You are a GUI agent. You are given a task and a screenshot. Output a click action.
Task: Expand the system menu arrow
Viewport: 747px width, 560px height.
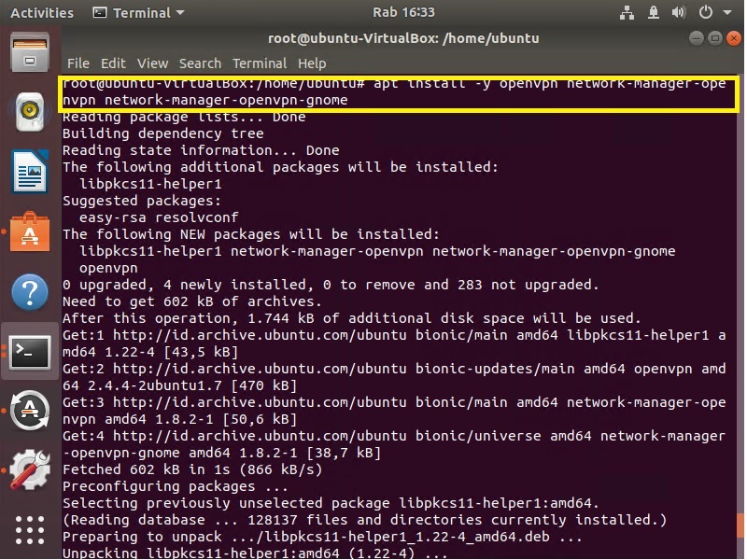pyautogui.click(x=728, y=13)
